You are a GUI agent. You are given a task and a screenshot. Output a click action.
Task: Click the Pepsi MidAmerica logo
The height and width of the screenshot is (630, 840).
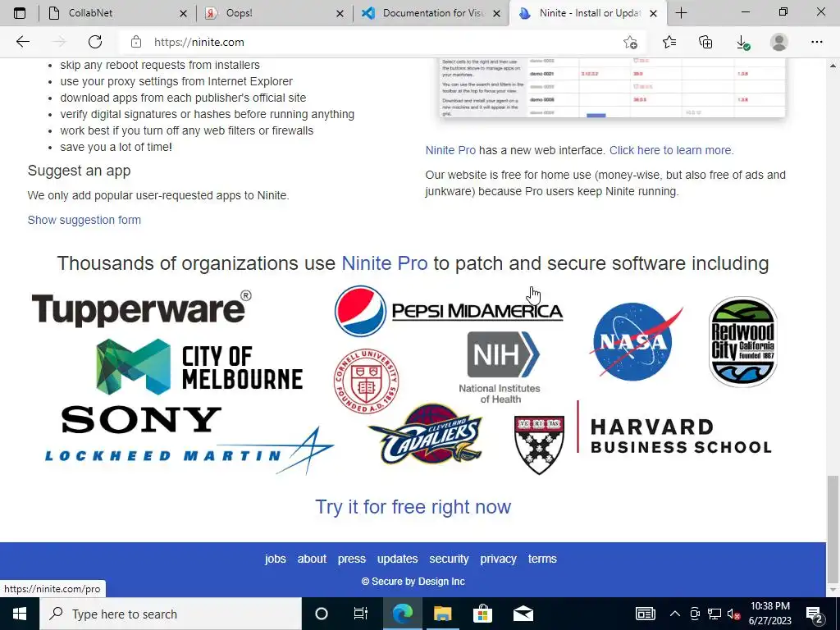pos(449,311)
